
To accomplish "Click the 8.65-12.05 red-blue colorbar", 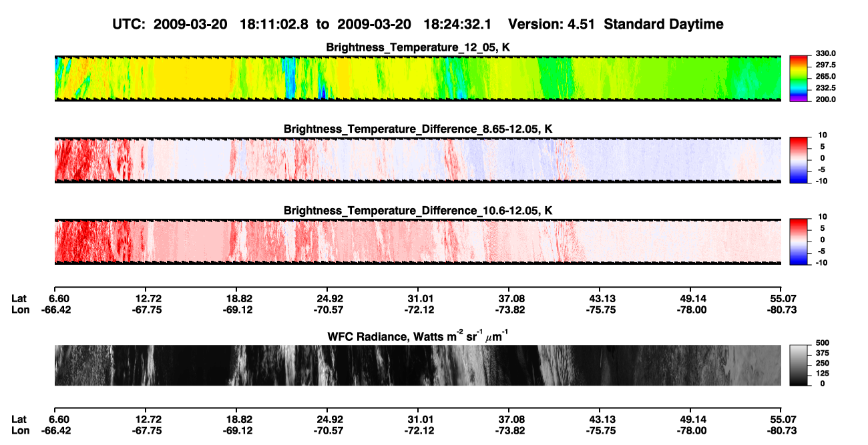I will [x=799, y=159].
